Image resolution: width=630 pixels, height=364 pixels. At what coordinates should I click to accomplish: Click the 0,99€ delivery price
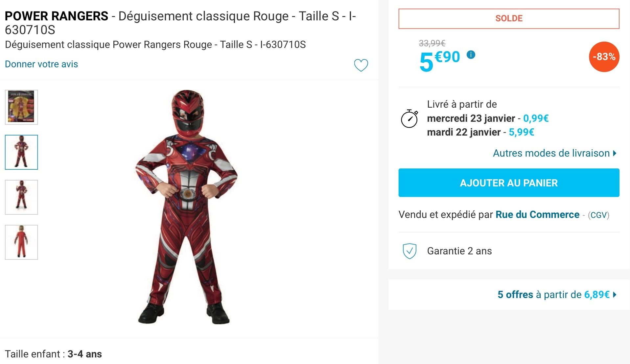pyautogui.click(x=536, y=118)
